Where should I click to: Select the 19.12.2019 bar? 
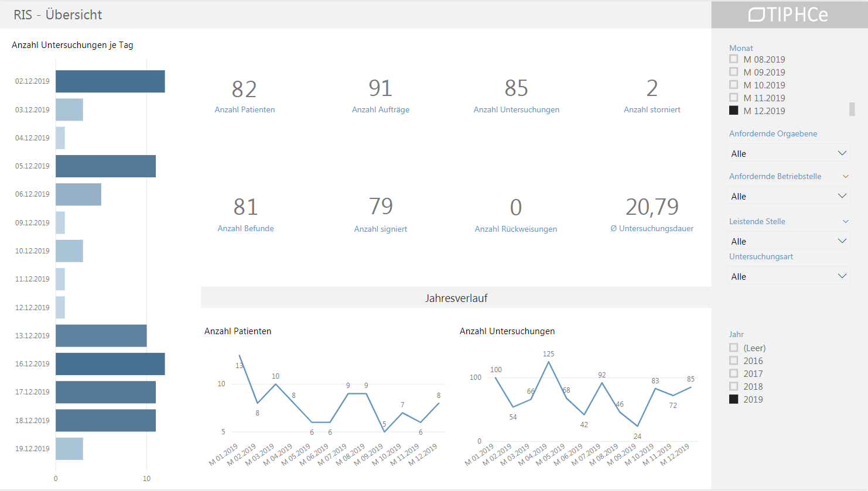(x=69, y=449)
